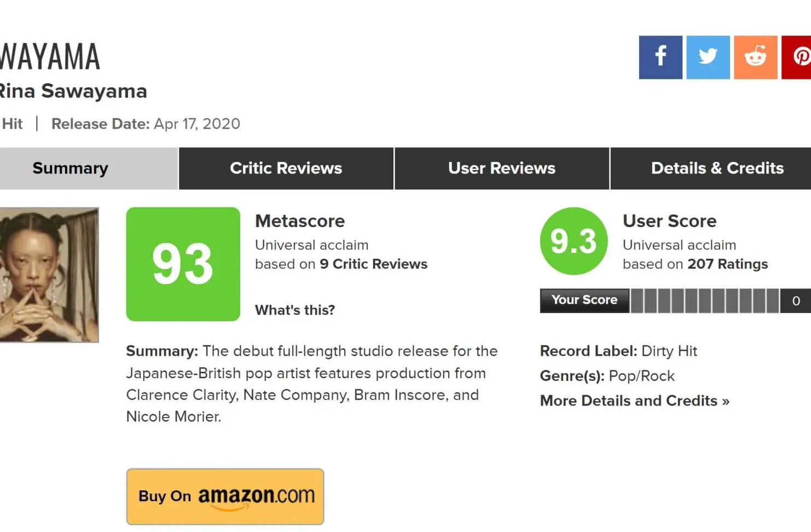Open the Summary tab
The height and width of the screenshot is (532, 811).
pos(70,168)
